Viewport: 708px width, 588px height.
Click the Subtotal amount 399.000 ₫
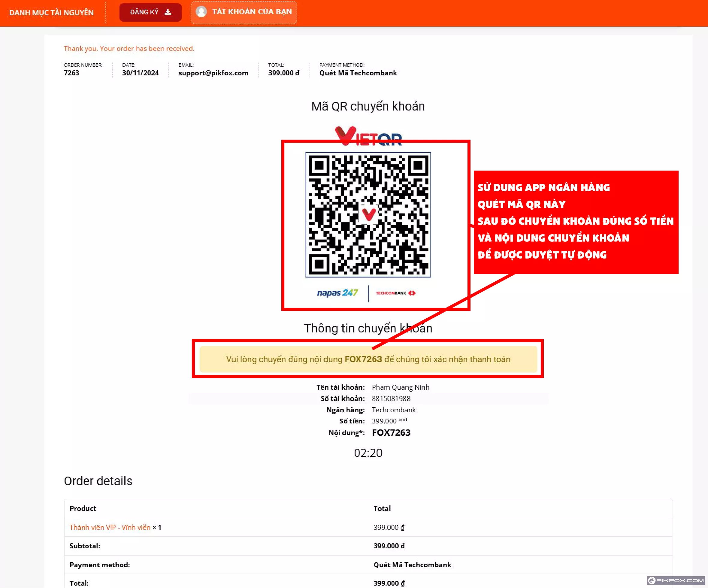389,546
